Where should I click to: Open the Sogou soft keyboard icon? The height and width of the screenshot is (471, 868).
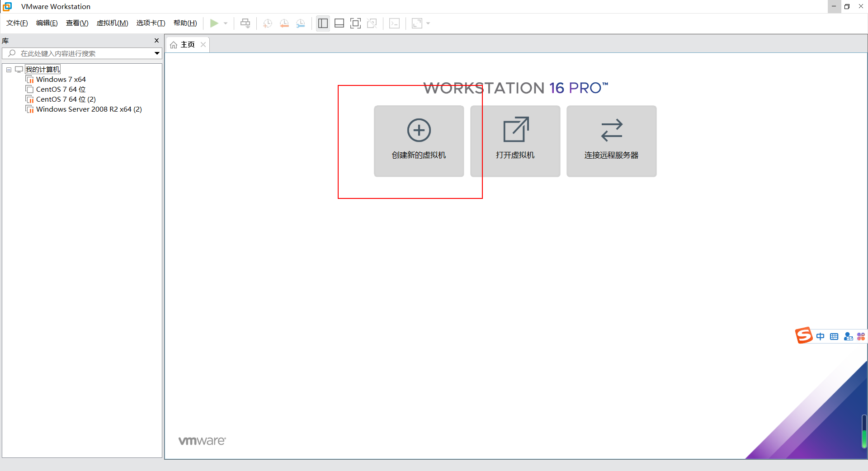(x=834, y=337)
